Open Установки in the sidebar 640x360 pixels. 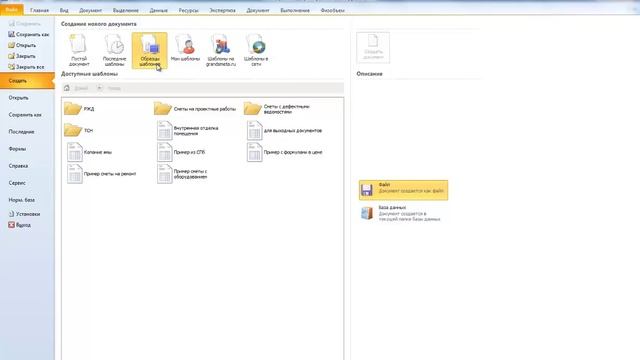(x=24, y=214)
